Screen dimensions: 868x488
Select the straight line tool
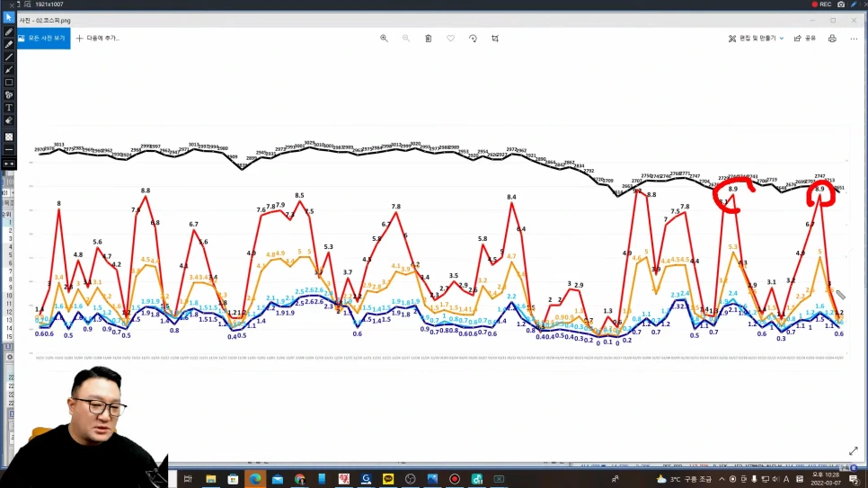[x=8, y=57]
